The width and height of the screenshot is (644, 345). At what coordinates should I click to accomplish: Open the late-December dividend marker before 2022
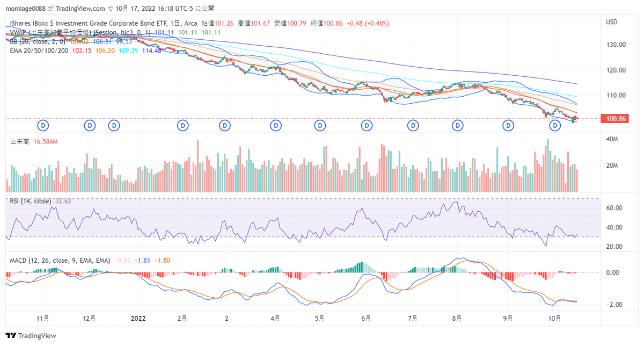(114, 125)
